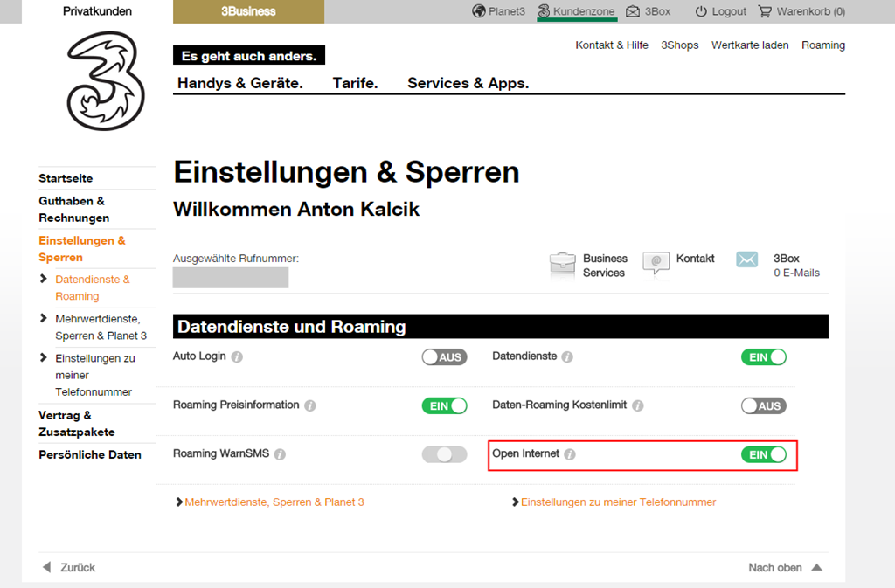Show info icon next to Open Internet
This screenshot has height=588, width=895.
coord(570,454)
